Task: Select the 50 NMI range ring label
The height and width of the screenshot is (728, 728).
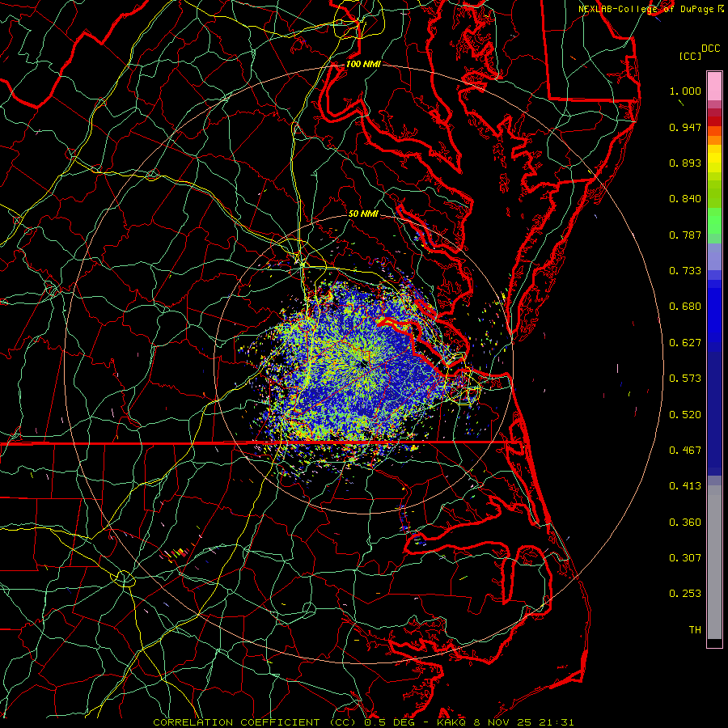Action: pyautogui.click(x=363, y=214)
